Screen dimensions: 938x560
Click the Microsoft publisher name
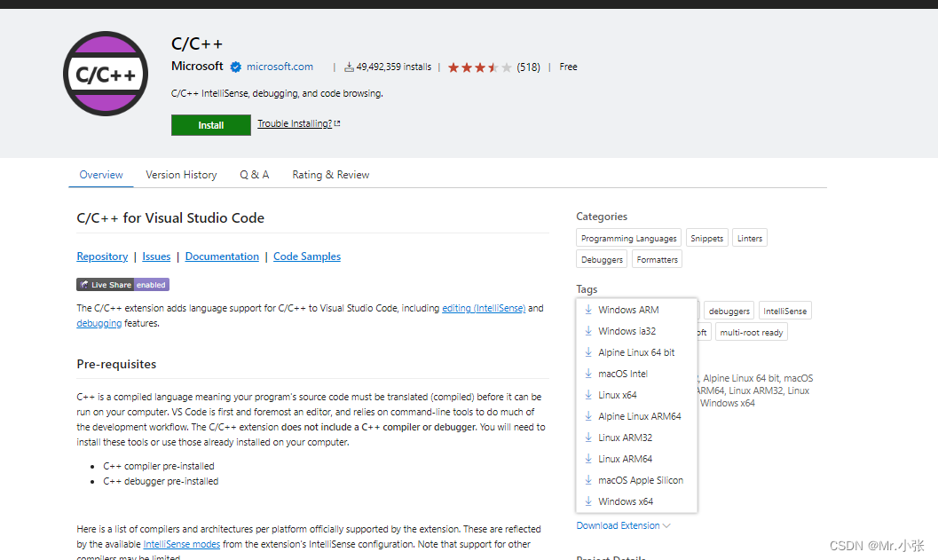point(197,66)
